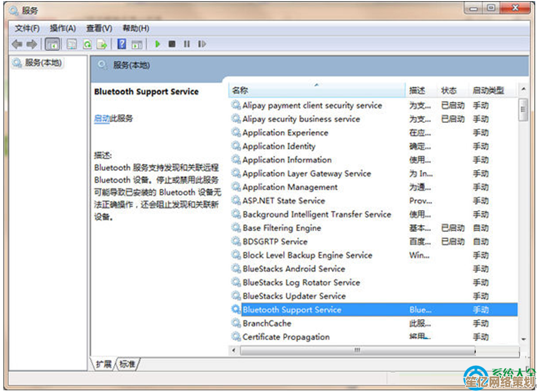
Task: Open the 文件(F) menu
Action: (x=27, y=28)
